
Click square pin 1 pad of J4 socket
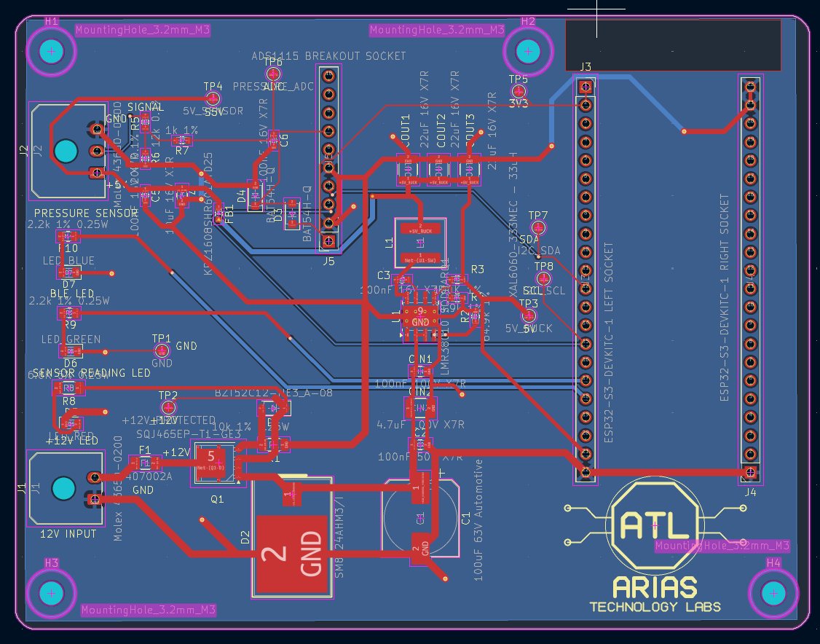(x=750, y=472)
